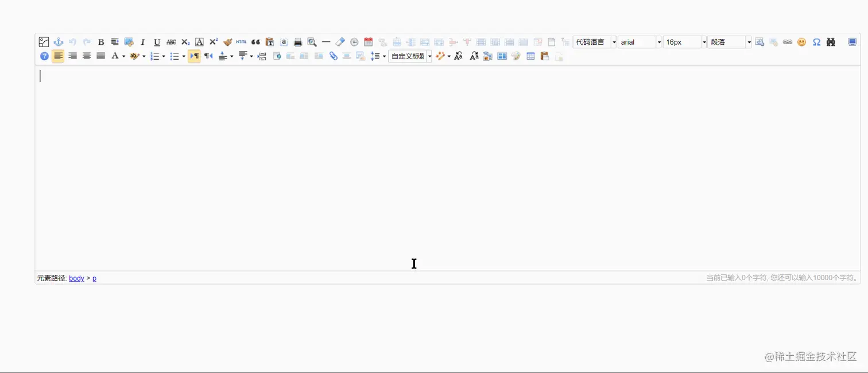Convert text to uppercase icon
Image resolution: width=868 pixels, height=373 pixels.
coord(458,56)
